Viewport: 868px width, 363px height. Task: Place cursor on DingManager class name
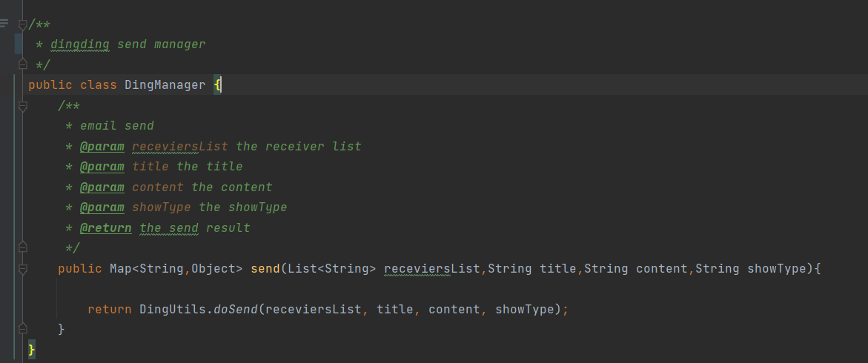[x=165, y=85]
